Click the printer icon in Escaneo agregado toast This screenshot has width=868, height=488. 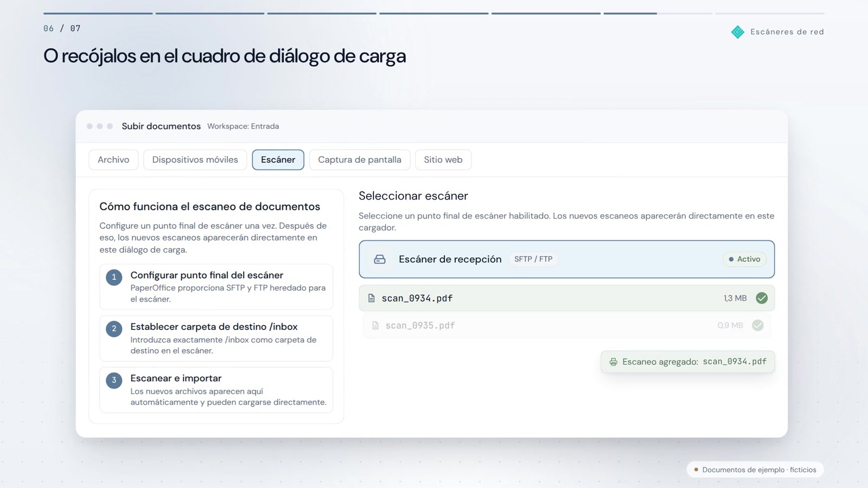point(614,362)
